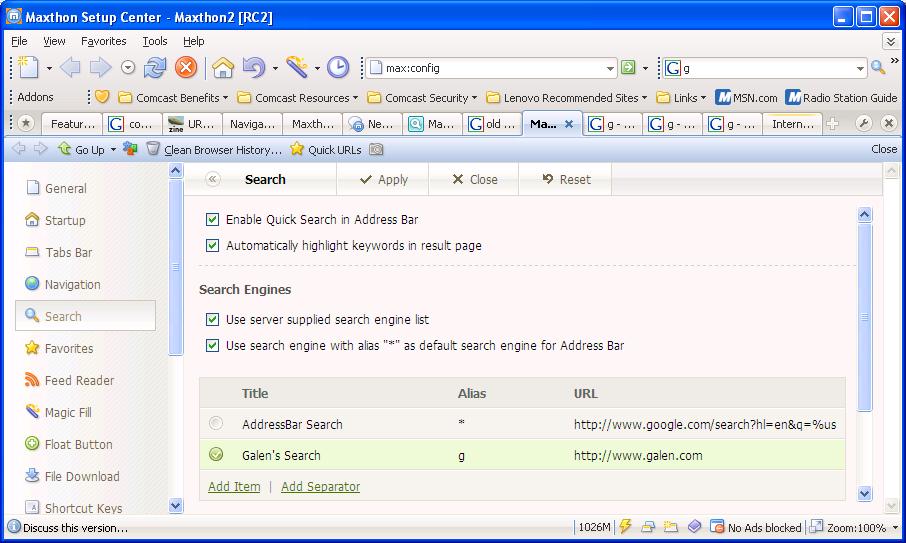Expand Comcast Benefits folder
The width and height of the screenshot is (906, 543).
[x=173, y=98]
